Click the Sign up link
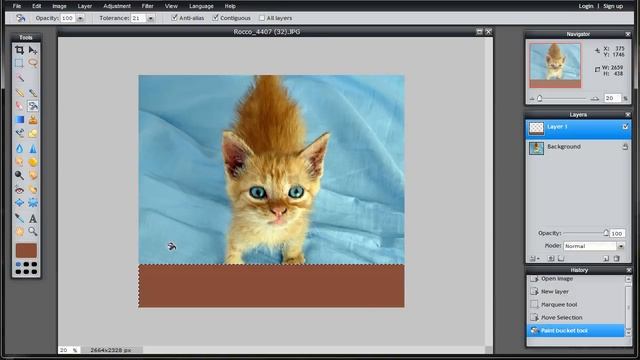This screenshot has height=360, width=640. [x=613, y=6]
